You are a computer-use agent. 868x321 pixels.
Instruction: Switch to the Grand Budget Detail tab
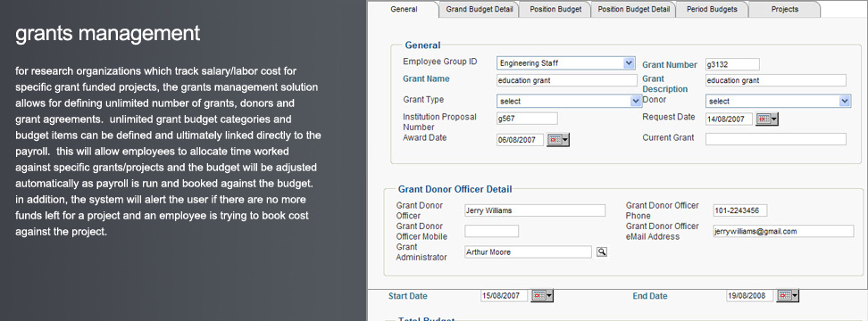click(x=480, y=10)
